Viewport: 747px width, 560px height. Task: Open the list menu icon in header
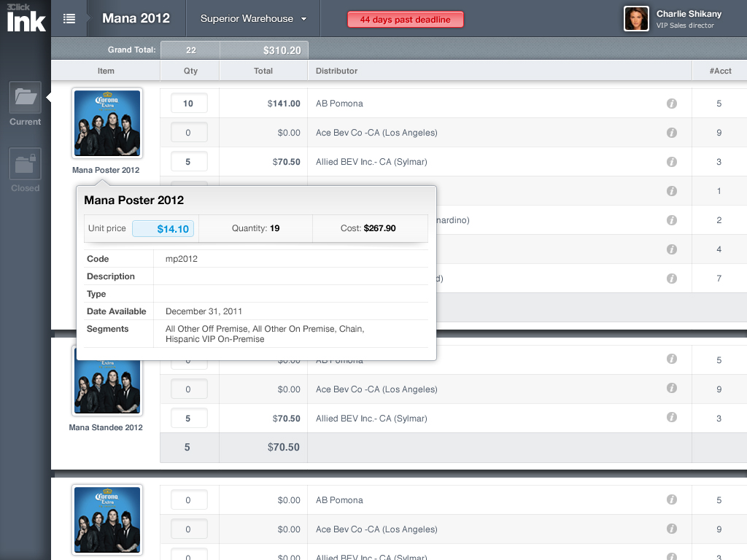point(69,18)
